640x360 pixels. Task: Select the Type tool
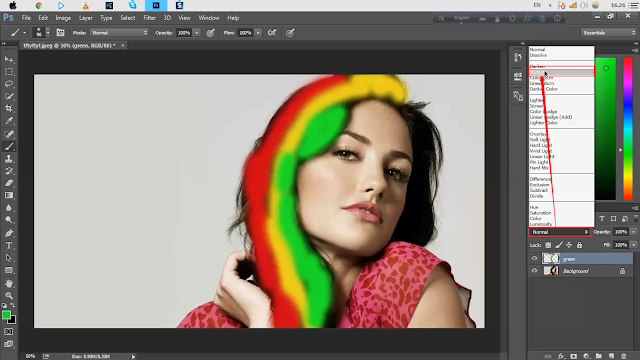click(x=9, y=246)
